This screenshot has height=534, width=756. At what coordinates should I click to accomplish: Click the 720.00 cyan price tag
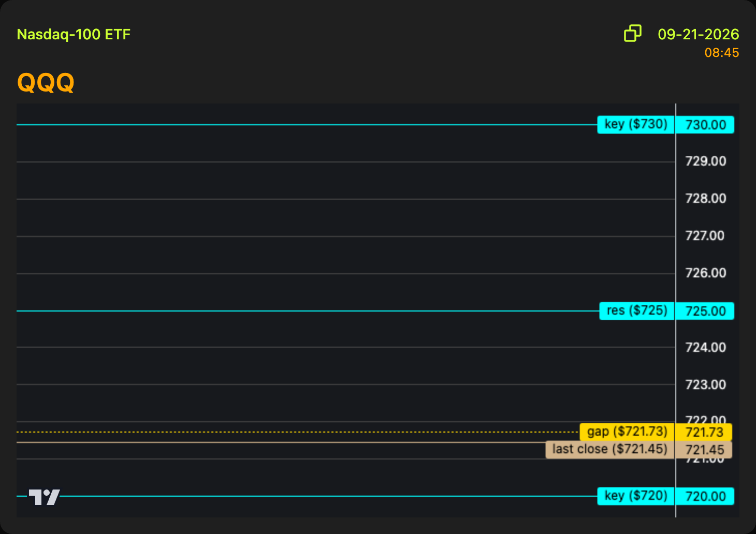[705, 496]
